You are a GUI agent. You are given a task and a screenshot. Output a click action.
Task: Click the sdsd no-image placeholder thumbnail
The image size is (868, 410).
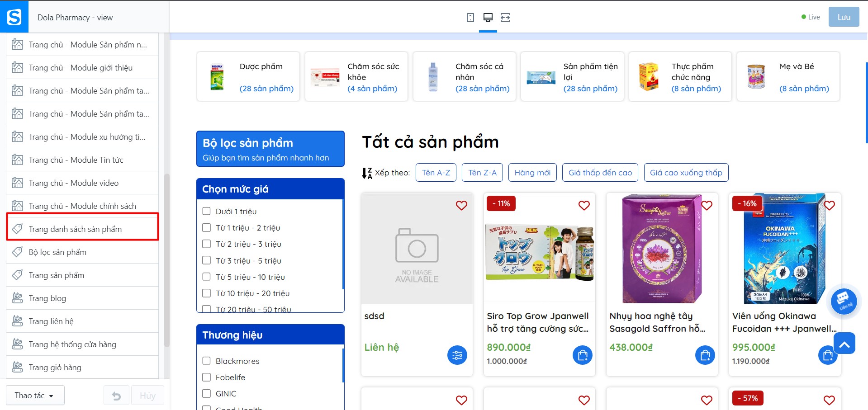417,249
